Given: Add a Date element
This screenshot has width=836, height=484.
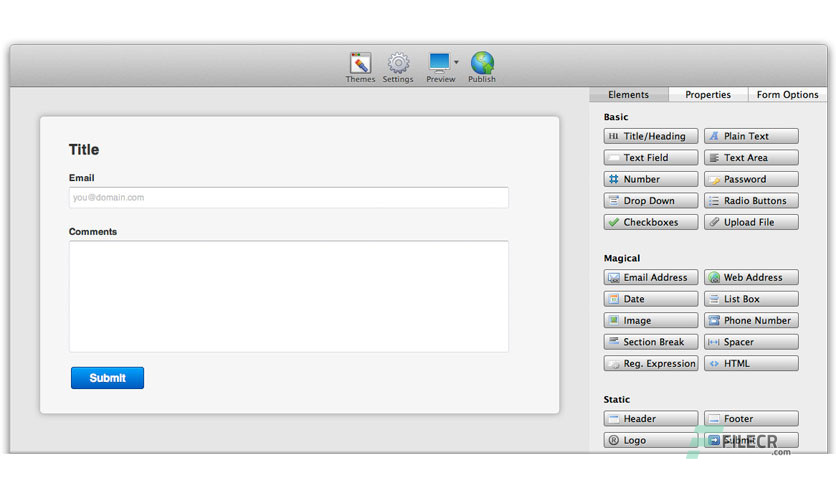Looking at the screenshot, I should pyautogui.click(x=650, y=299).
